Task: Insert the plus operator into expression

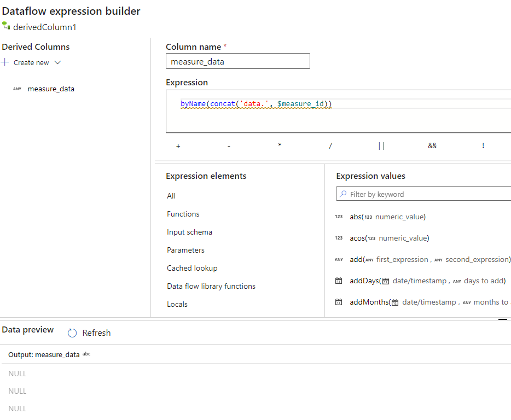Action: tap(178, 146)
